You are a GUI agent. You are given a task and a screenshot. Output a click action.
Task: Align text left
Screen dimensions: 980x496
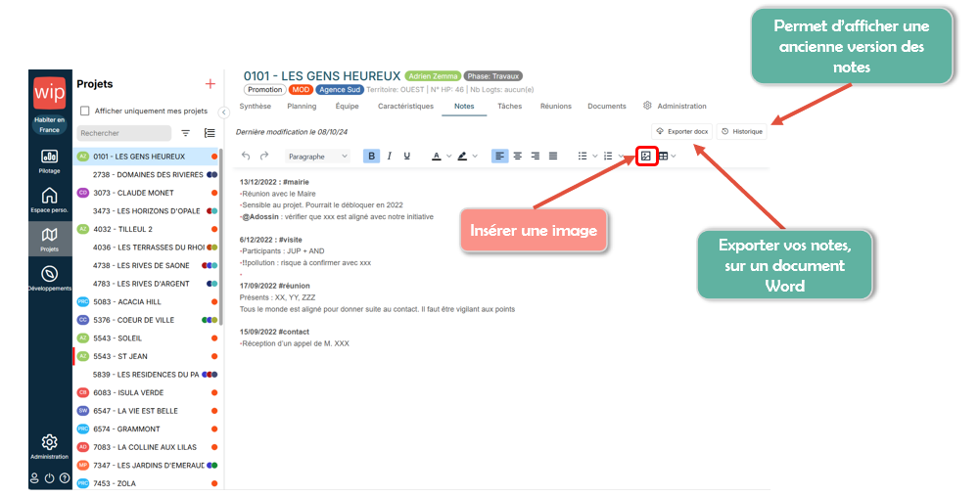[x=499, y=157]
